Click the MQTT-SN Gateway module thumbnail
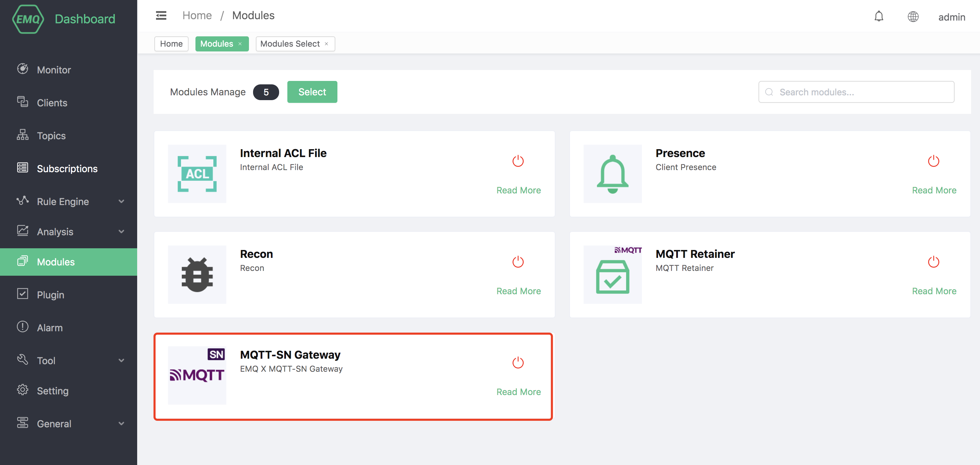This screenshot has height=465, width=980. [197, 375]
